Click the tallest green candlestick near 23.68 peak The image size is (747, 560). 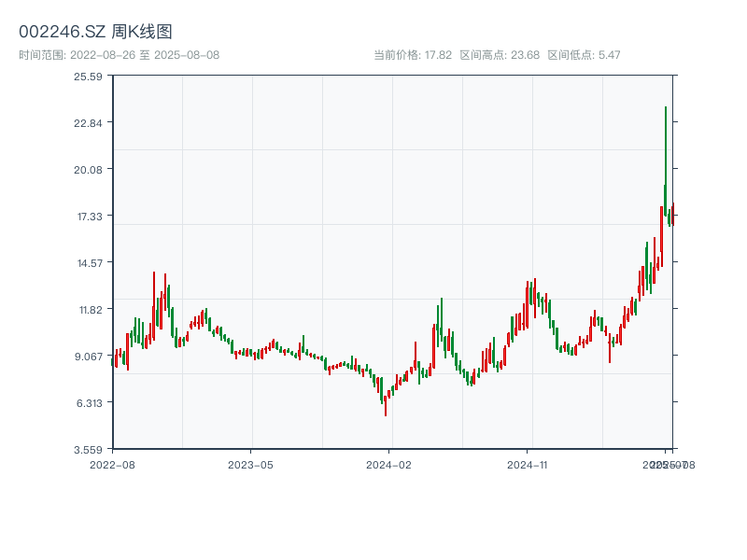click(x=666, y=161)
